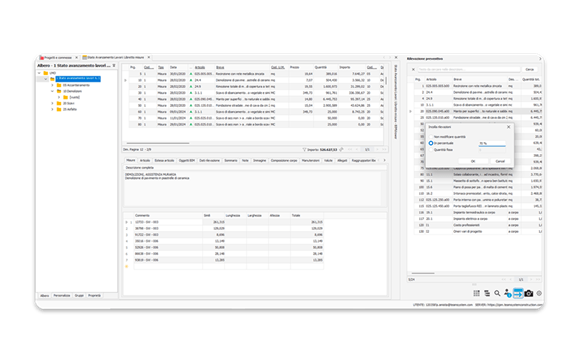
Task: Go to next page in Rilevazione pager
Action: pyautogui.click(x=531, y=280)
